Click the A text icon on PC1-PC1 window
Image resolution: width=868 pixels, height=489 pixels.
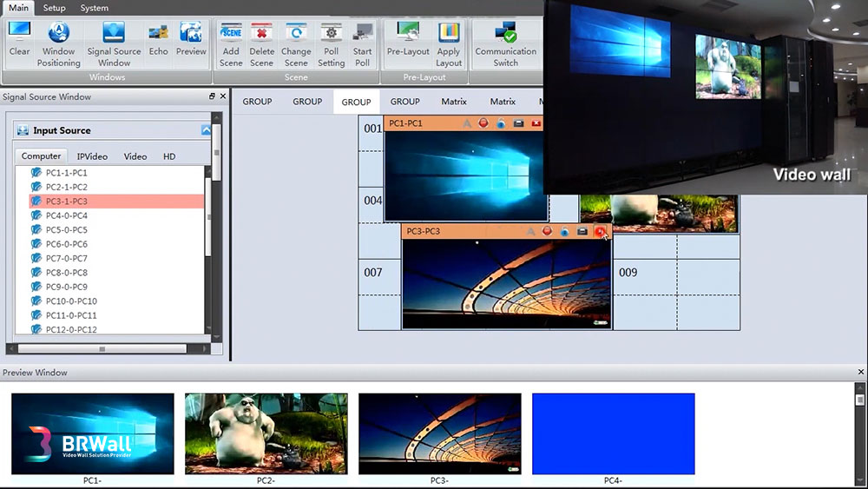(467, 123)
